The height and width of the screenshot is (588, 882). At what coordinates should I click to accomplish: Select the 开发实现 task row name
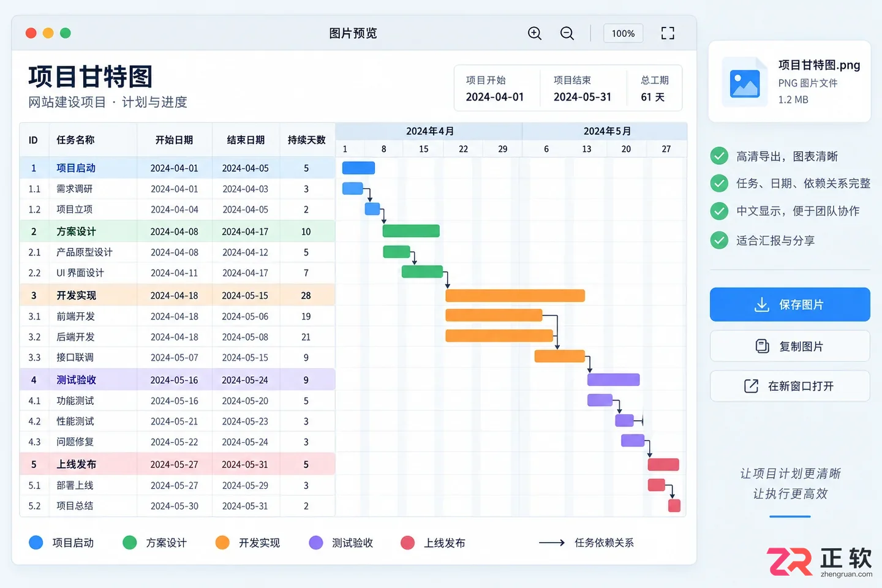pyautogui.click(x=76, y=295)
